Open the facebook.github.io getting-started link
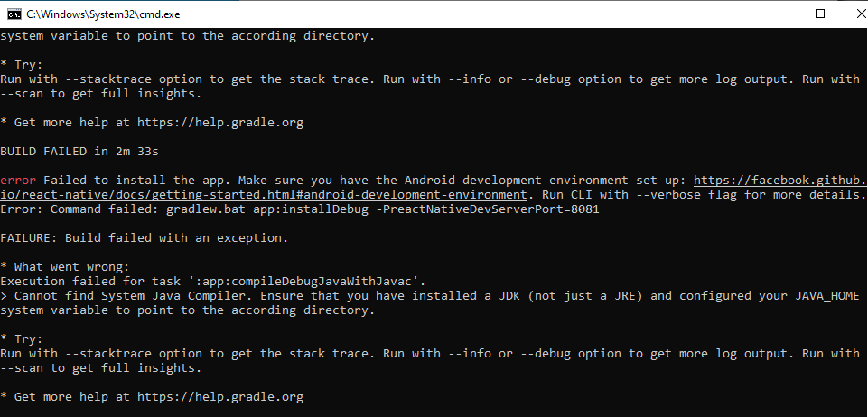 click(x=432, y=188)
